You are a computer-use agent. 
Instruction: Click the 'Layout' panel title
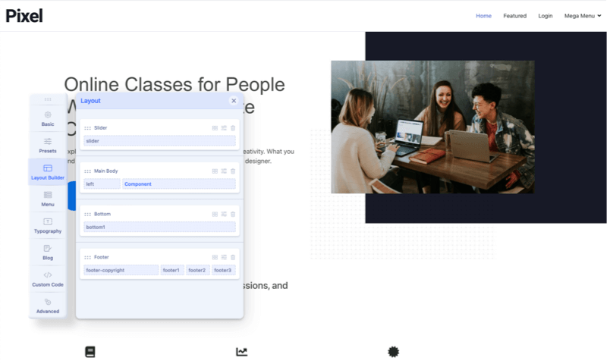(x=90, y=101)
